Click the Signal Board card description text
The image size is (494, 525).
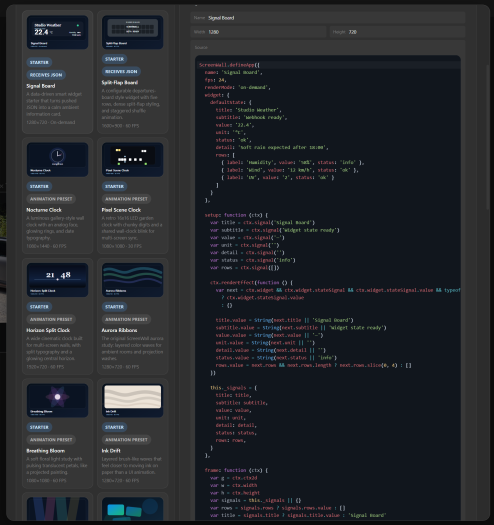tap(55, 104)
